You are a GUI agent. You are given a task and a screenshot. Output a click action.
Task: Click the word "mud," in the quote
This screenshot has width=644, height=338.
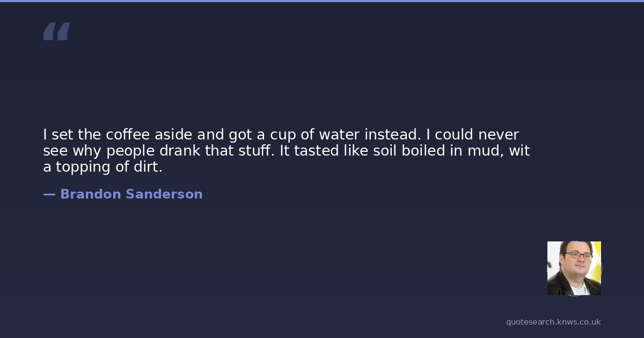coord(486,151)
